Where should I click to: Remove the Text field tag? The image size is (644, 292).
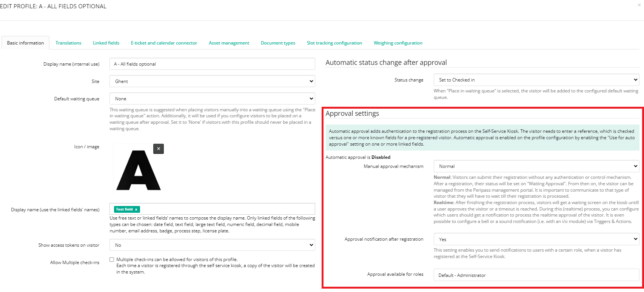tap(136, 209)
